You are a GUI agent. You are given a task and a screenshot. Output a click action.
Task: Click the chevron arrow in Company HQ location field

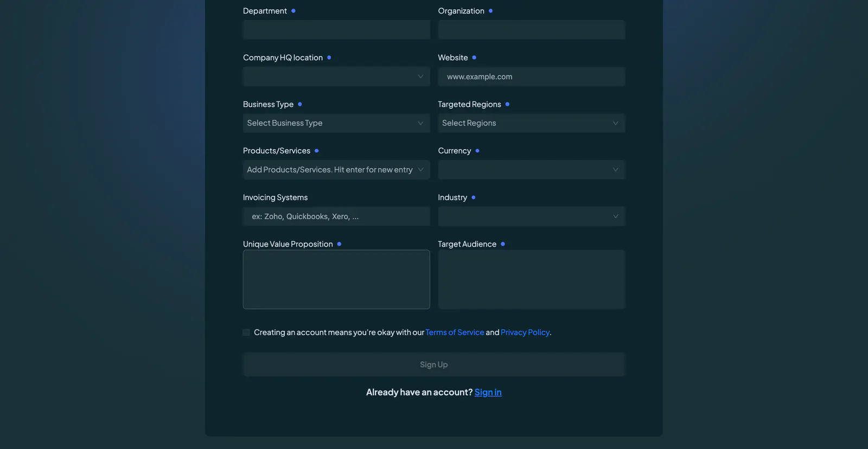[x=420, y=76]
